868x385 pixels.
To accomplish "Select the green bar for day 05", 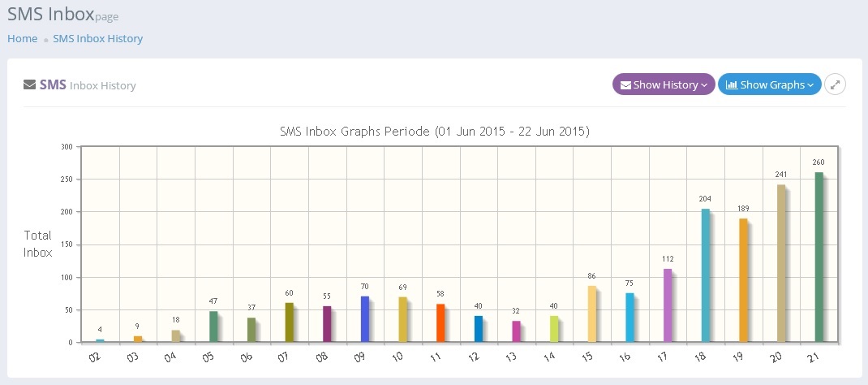I will pyautogui.click(x=213, y=327).
